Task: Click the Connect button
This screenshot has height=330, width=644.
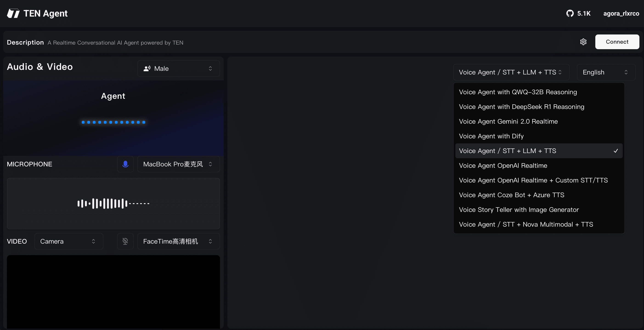Action: click(617, 42)
